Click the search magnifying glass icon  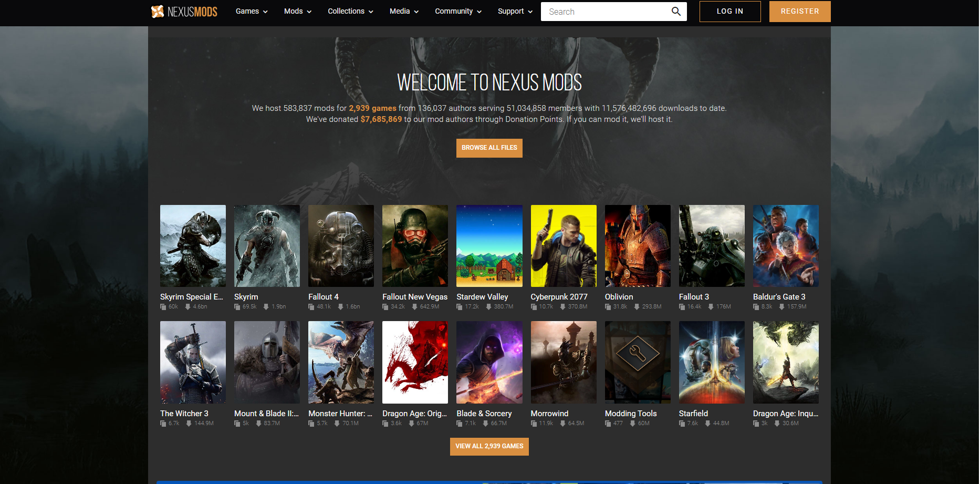point(676,12)
